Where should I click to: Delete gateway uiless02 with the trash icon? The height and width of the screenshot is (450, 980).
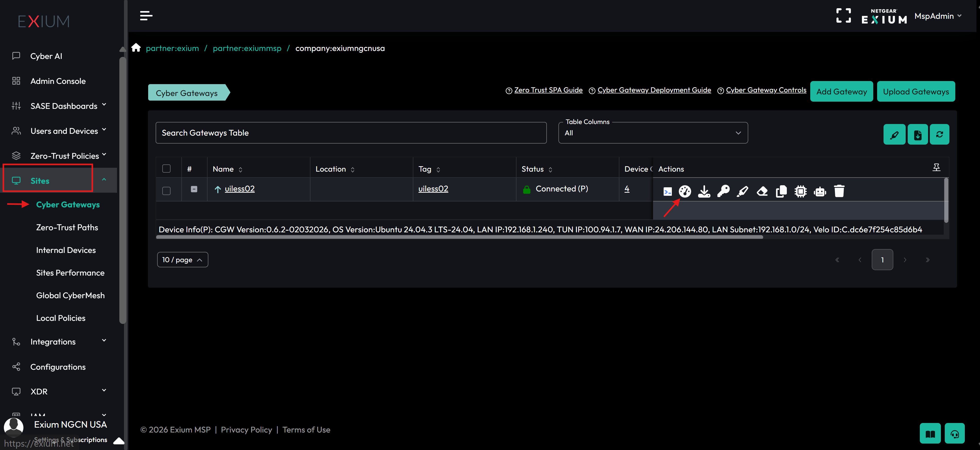click(839, 191)
